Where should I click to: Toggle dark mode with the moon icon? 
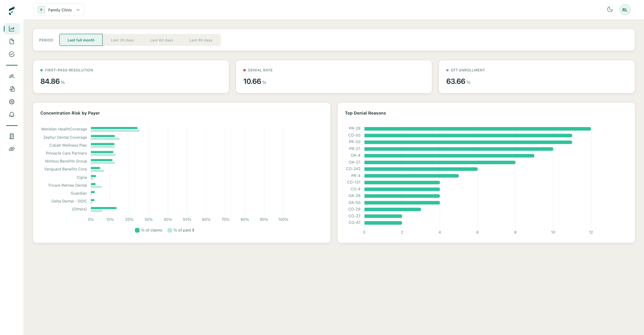[x=610, y=10]
